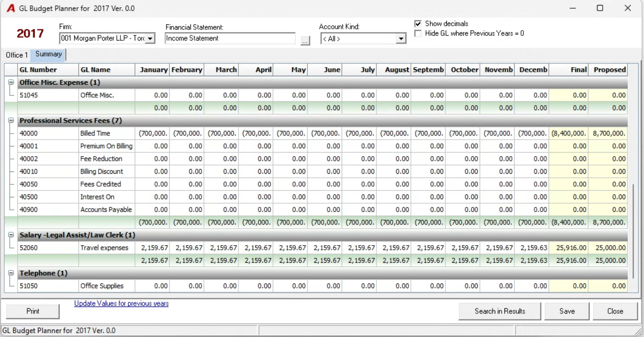Click the October column header

point(463,70)
